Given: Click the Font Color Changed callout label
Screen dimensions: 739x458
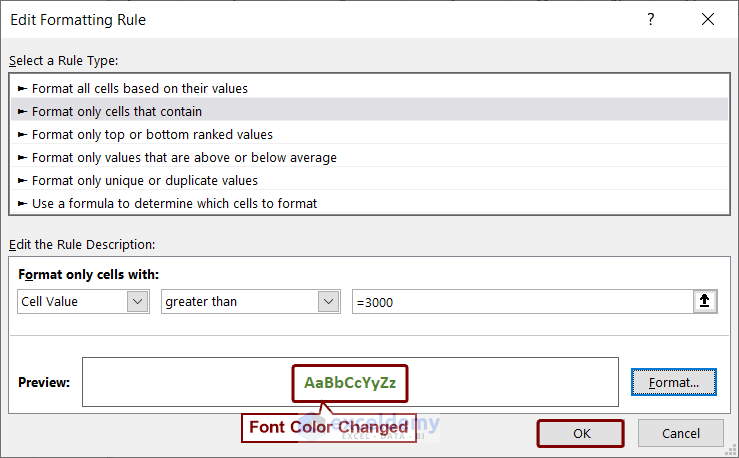Looking at the screenshot, I should (328, 427).
